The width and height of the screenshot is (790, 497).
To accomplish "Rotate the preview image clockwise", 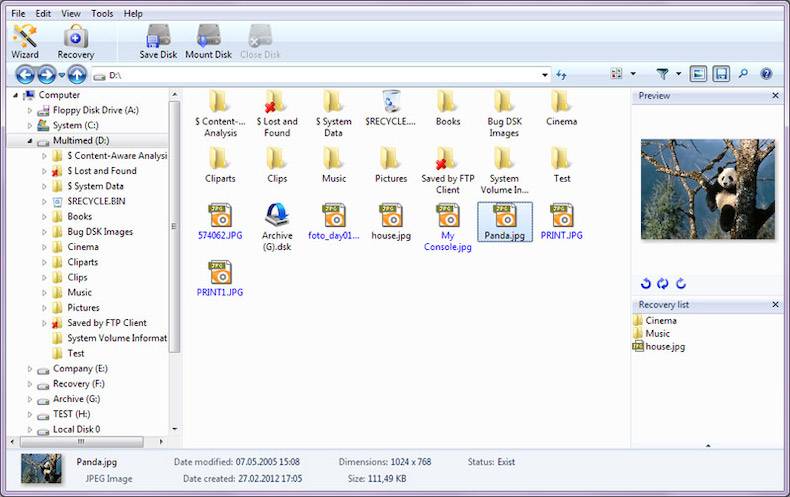I will pyautogui.click(x=681, y=284).
